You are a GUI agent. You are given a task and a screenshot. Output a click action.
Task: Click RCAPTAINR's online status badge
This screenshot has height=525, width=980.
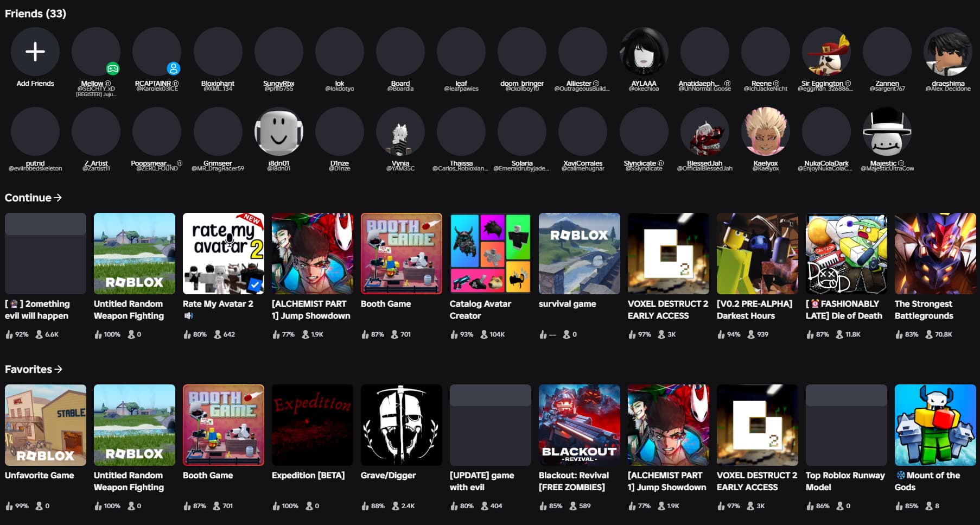pyautogui.click(x=174, y=68)
